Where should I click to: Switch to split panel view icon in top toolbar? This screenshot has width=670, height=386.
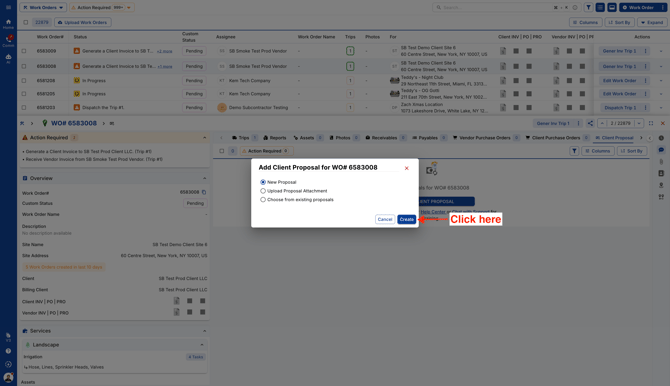pos(612,7)
